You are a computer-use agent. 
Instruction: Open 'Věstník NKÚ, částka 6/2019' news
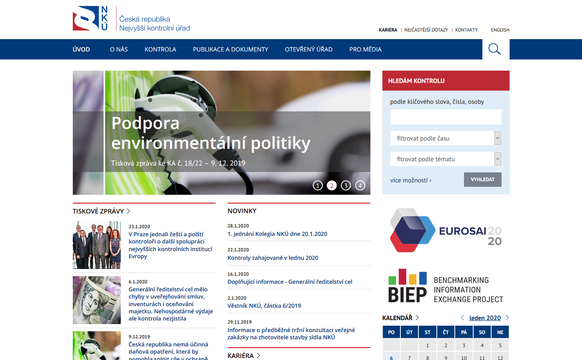[264, 305]
